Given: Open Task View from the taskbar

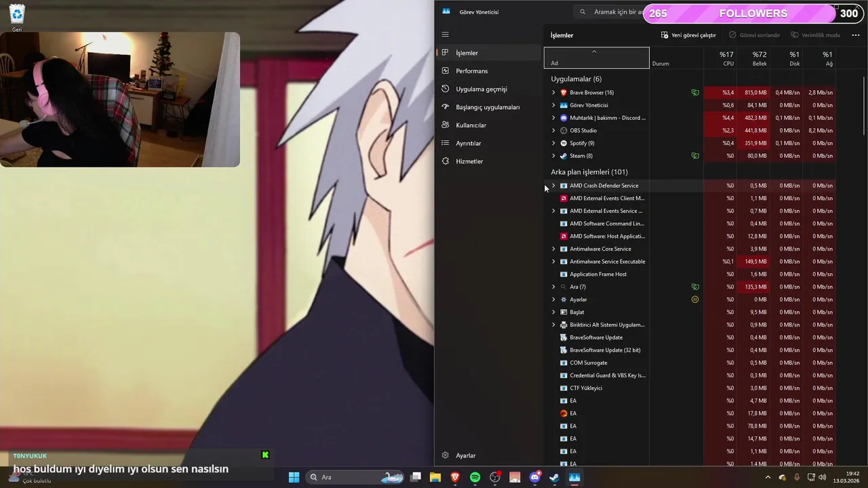Looking at the screenshot, I should pos(416,477).
